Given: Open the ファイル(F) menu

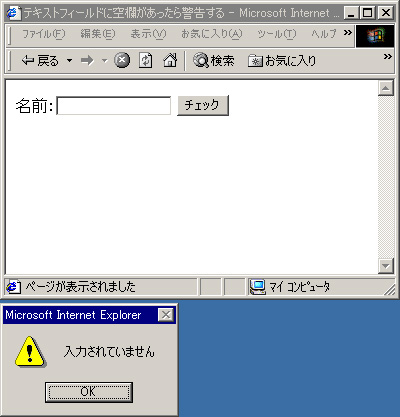Looking at the screenshot, I should pos(43,34).
